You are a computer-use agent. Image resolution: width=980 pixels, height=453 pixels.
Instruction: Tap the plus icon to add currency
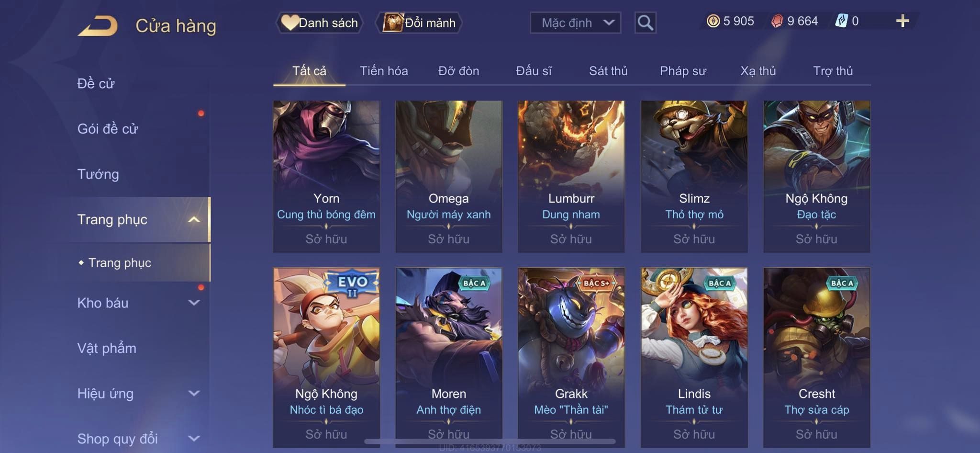(902, 21)
